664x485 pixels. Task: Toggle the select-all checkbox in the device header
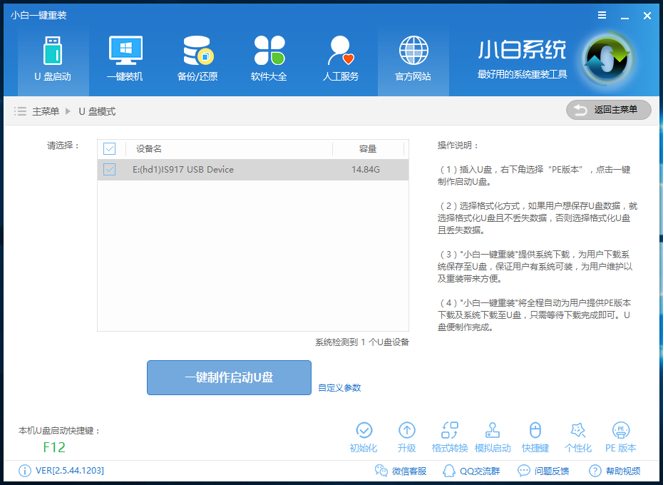(x=110, y=149)
